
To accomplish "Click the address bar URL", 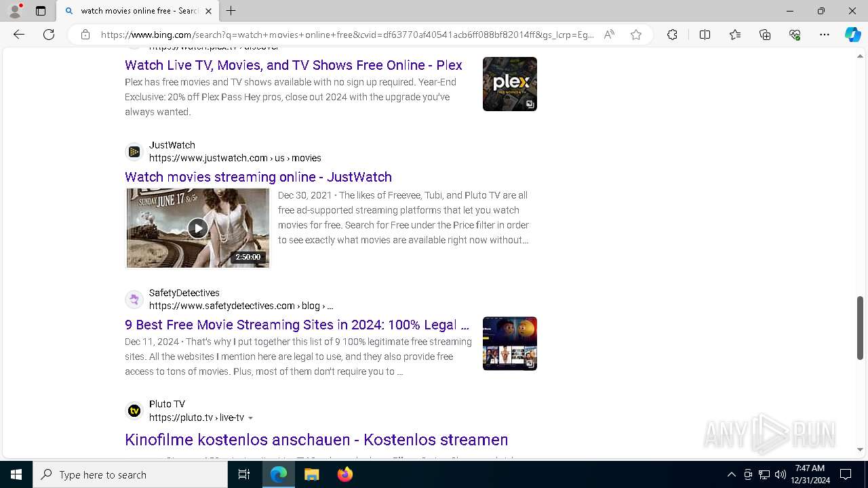I will pyautogui.click(x=347, y=35).
